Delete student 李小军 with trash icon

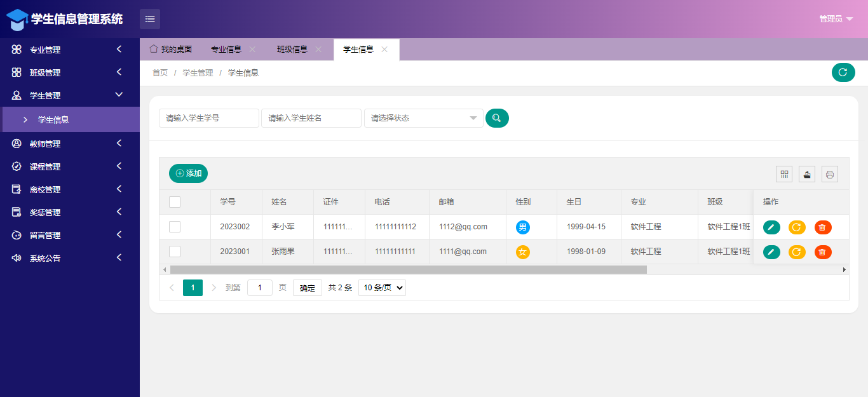(823, 227)
